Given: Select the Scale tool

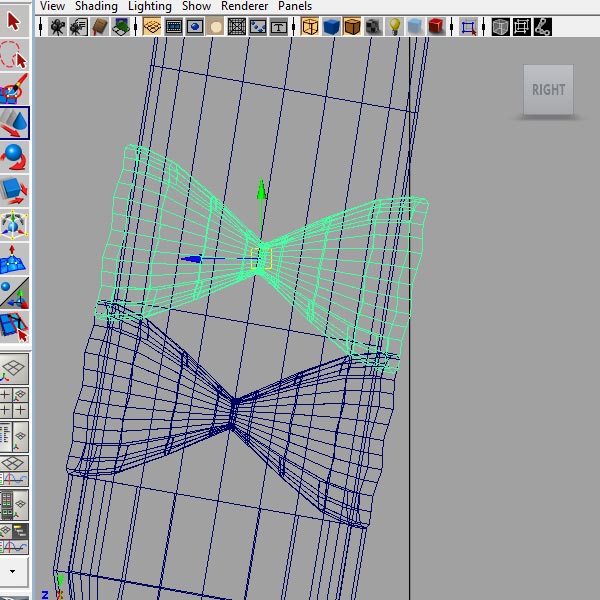Looking at the screenshot, I should pyautogui.click(x=14, y=191).
